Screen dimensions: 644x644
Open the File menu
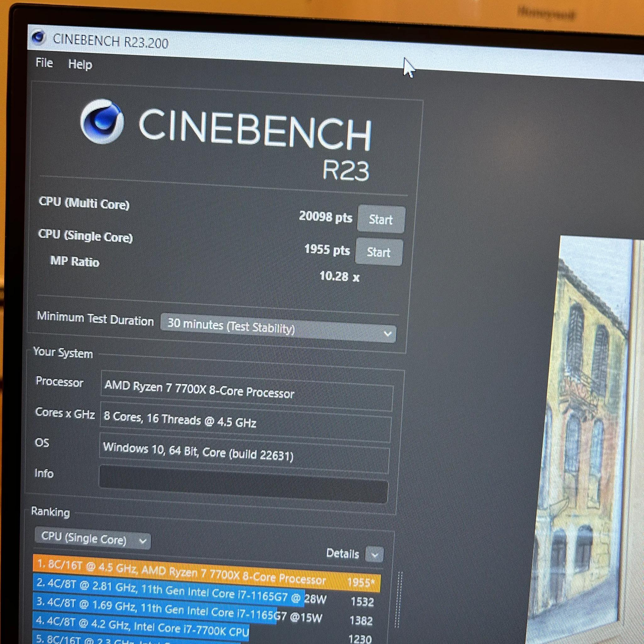[x=44, y=63]
